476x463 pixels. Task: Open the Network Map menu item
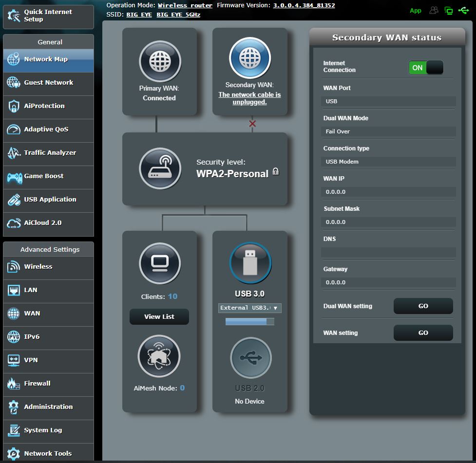tap(48, 60)
